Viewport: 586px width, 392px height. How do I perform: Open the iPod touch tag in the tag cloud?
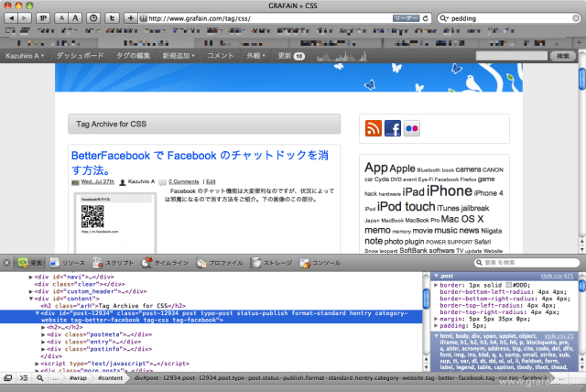[406, 207]
